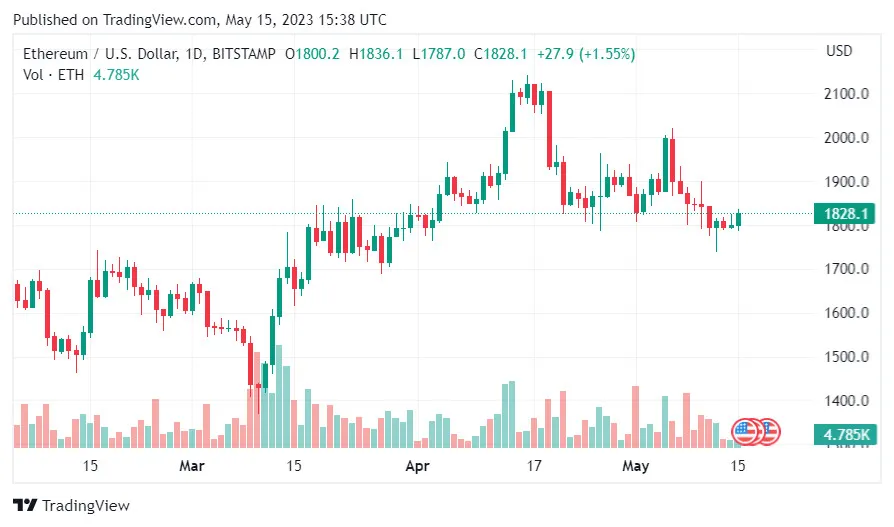894x527 pixels.
Task: Click the green 4.785K volume label
Action: click(845, 435)
